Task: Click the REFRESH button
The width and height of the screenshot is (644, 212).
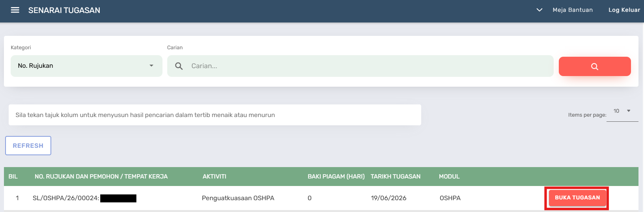Action: tap(28, 145)
